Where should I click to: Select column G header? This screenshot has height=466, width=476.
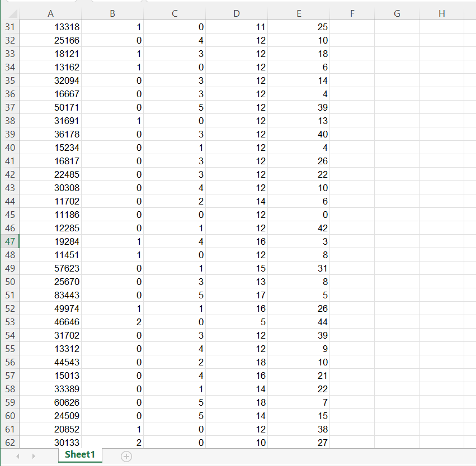coord(397,13)
